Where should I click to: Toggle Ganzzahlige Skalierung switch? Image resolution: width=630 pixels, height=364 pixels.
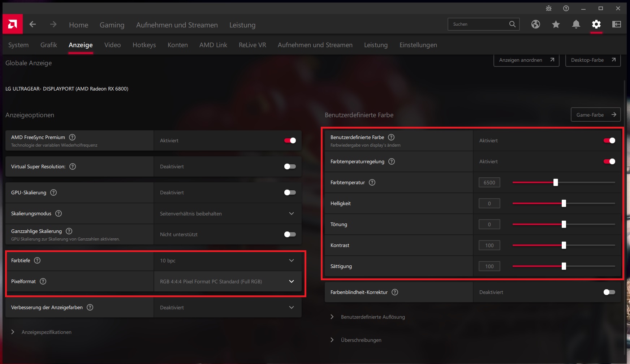point(290,234)
